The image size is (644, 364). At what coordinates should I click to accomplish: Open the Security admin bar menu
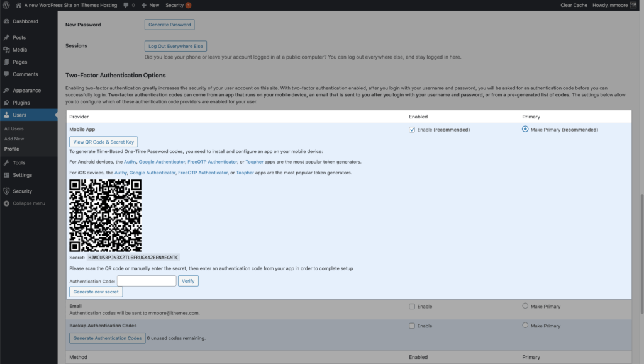(x=178, y=5)
